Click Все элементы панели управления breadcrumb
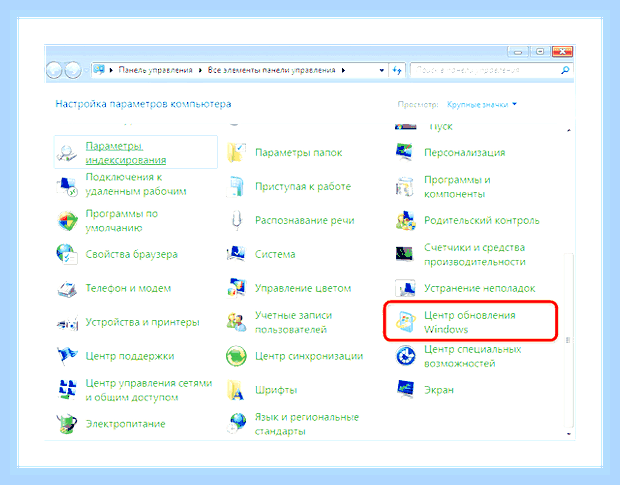Image resolution: width=620 pixels, height=485 pixels. point(271,70)
